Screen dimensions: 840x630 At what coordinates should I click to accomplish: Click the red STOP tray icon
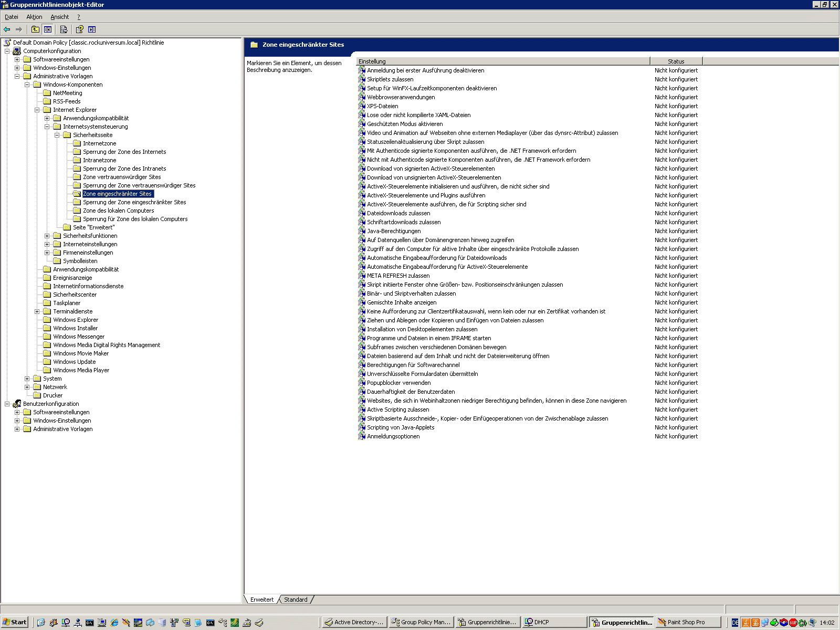click(793, 623)
